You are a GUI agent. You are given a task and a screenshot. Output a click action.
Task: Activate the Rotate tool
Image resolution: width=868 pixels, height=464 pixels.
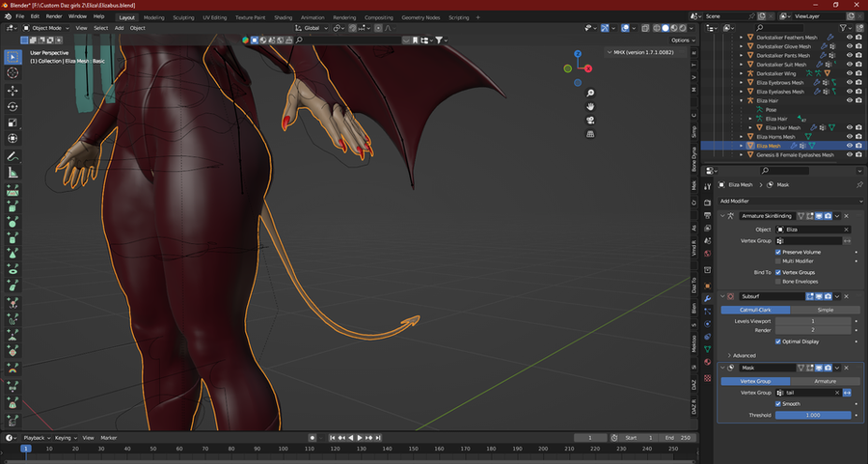pos(13,106)
